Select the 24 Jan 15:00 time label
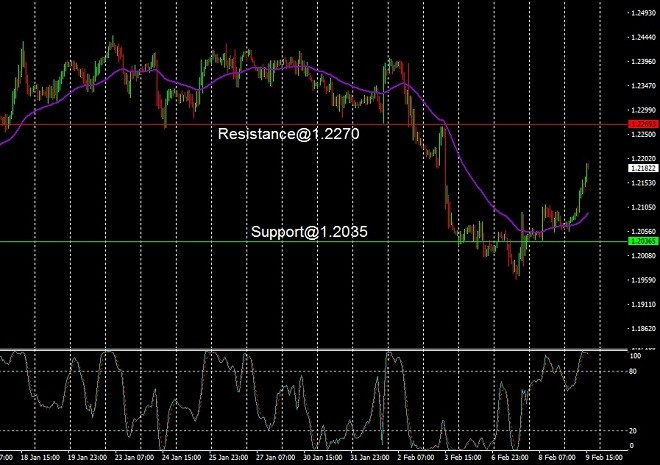 tap(181, 458)
